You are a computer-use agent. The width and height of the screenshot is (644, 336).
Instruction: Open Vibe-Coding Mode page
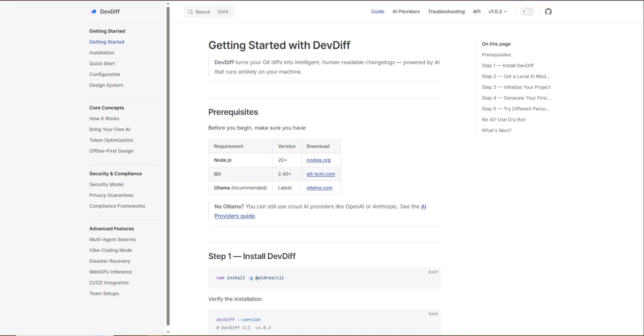click(x=111, y=251)
